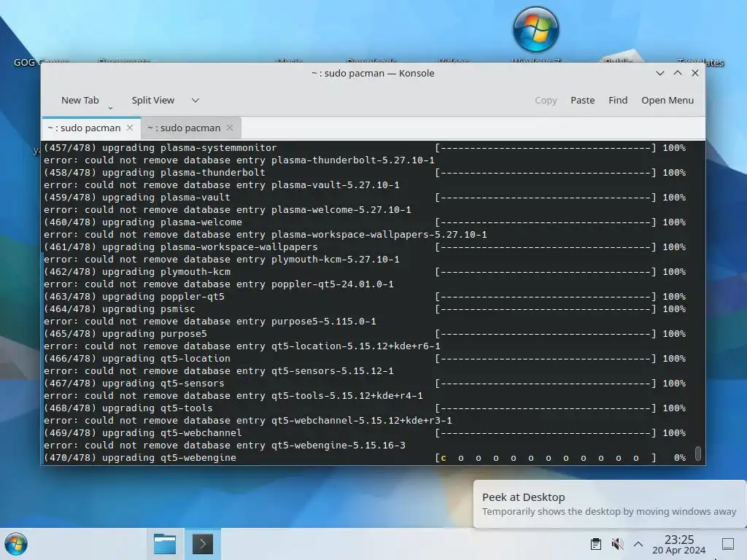
Task: Open the clock showing 23:25
Action: [679, 544]
